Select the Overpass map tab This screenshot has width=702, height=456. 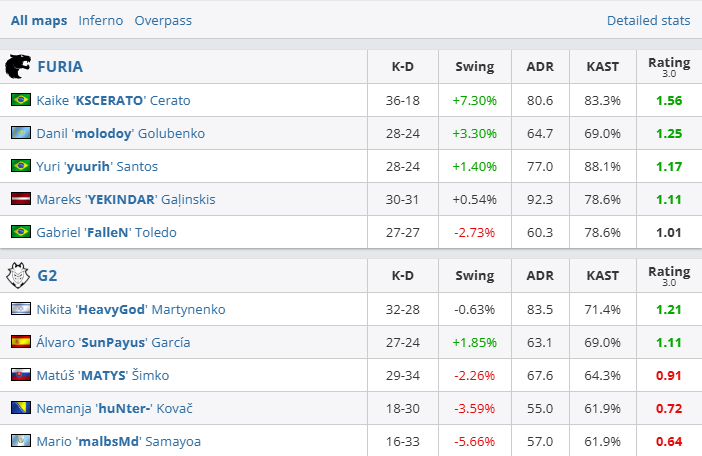(x=163, y=20)
